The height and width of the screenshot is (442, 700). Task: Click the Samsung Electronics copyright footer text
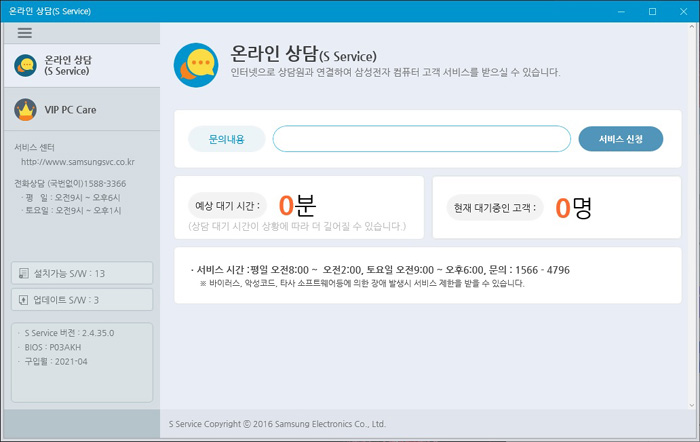coord(277,424)
